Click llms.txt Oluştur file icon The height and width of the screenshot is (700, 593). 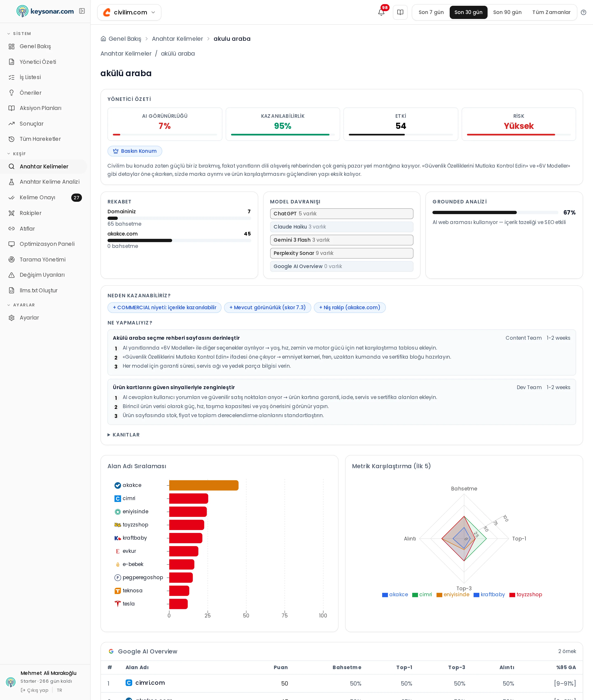pyautogui.click(x=12, y=290)
